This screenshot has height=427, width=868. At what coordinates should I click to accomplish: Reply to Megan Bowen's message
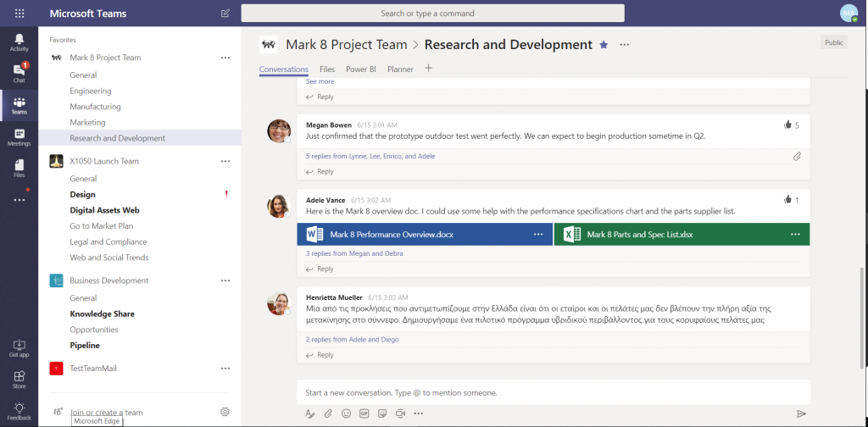pyautogui.click(x=320, y=171)
